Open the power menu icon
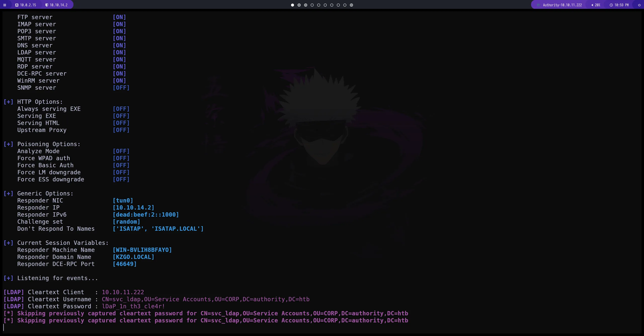This screenshot has width=644, height=336. point(639,5)
